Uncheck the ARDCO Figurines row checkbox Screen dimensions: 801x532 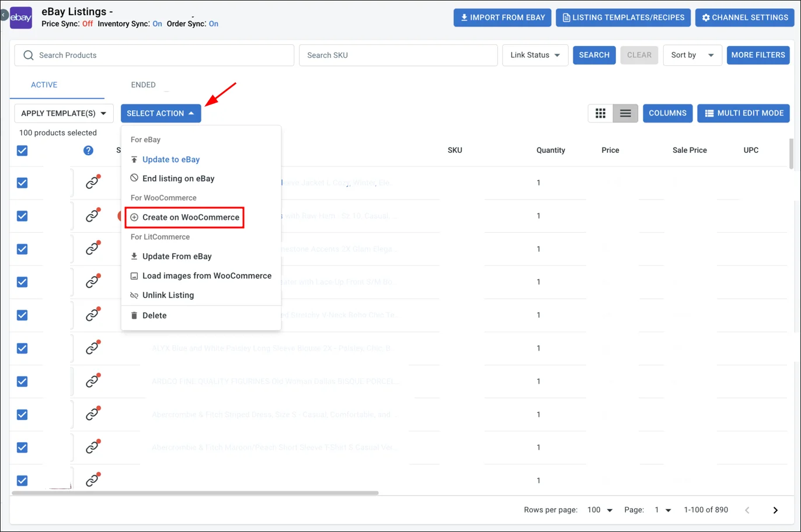22,381
